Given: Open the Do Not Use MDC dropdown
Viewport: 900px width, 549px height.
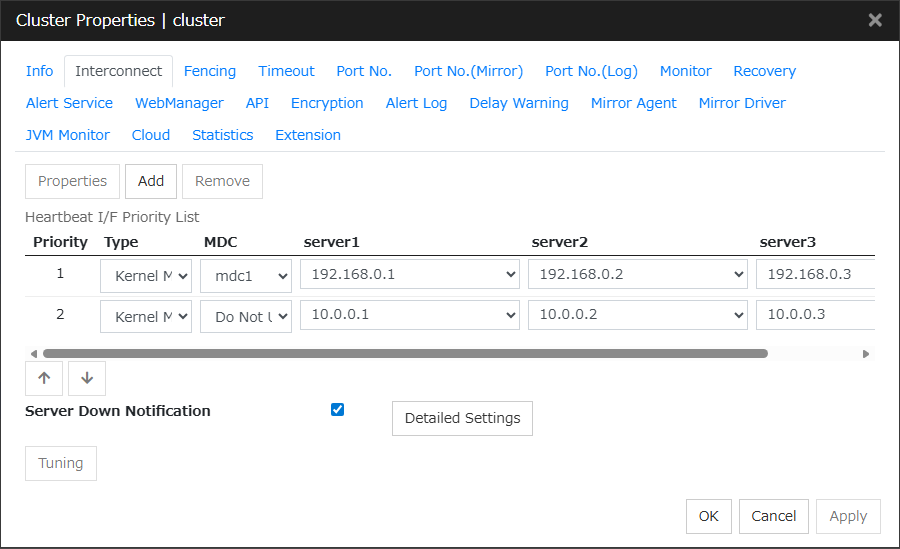Looking at the screenshot, I should 246,316.
